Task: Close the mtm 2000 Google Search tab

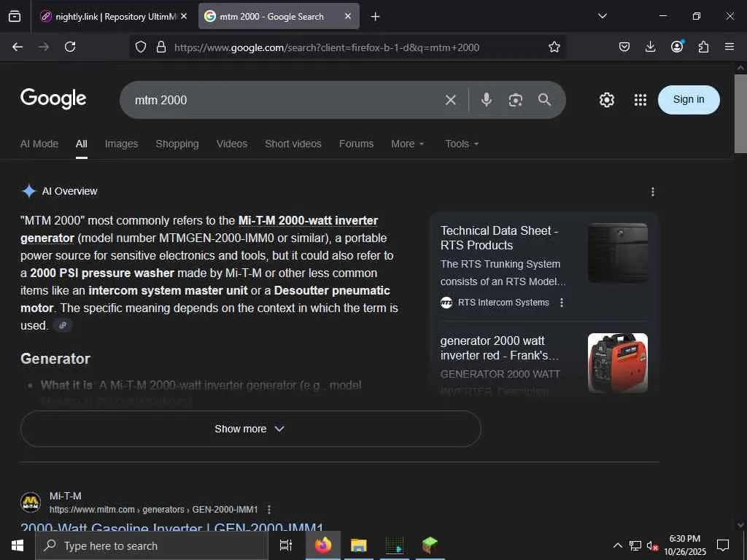Action: point(348,16)
